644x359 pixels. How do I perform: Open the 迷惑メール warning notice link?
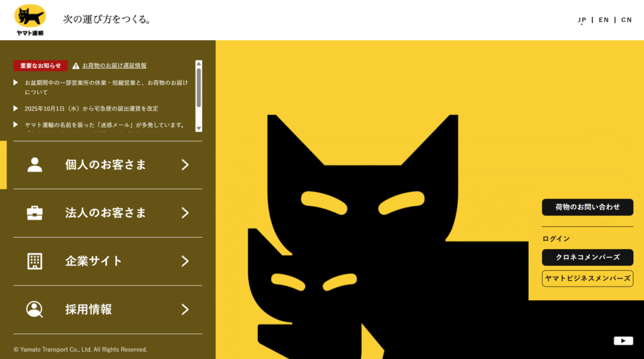tap(106, 125)
